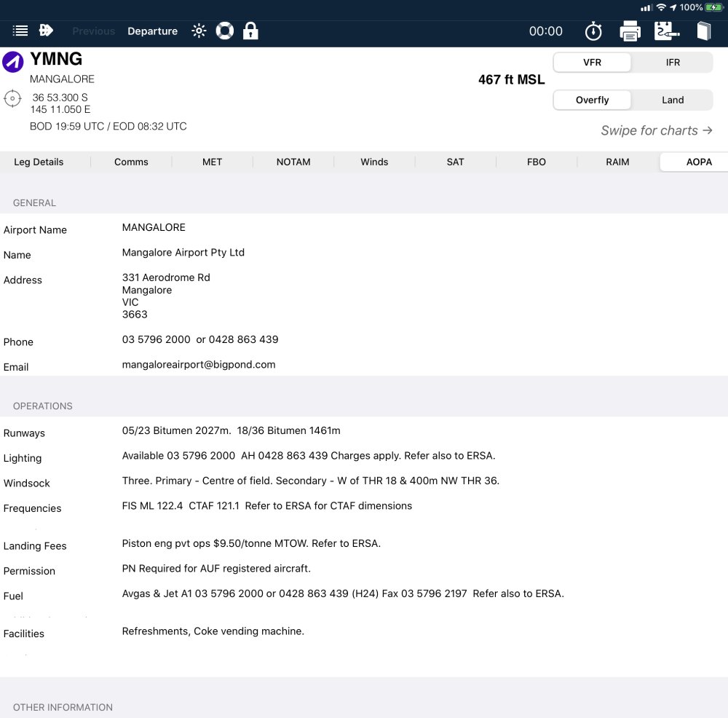Screen dimensions: 728x718
Task: Tap the 467 ft MSL elevation
Action: 511,80
